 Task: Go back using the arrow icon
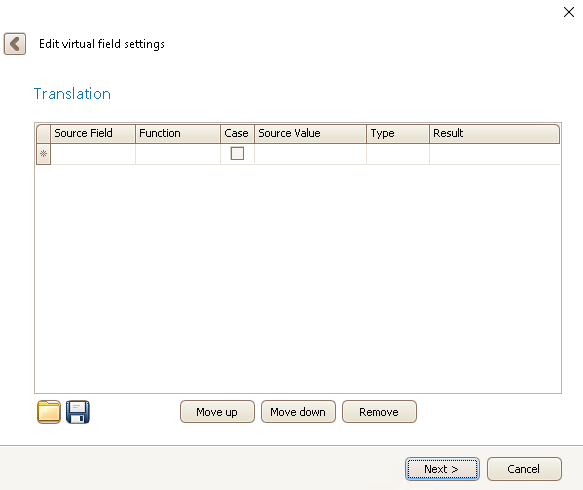15,44
